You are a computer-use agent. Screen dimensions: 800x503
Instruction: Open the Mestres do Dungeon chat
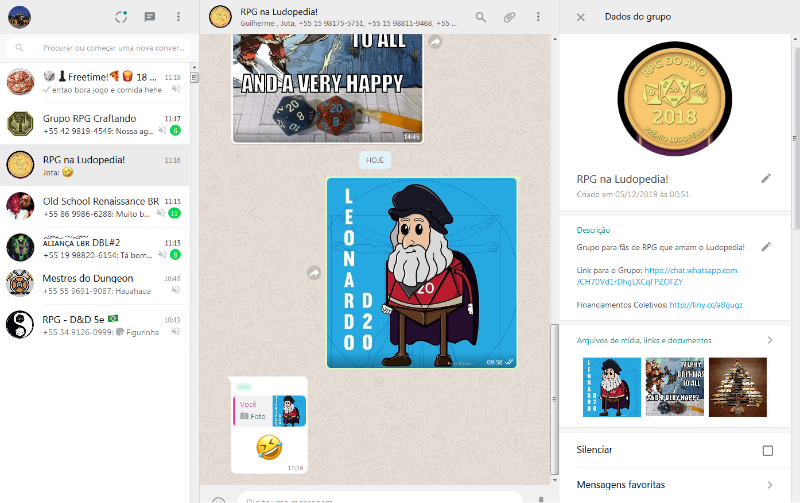pyautogui.click(x=95, y=284)
